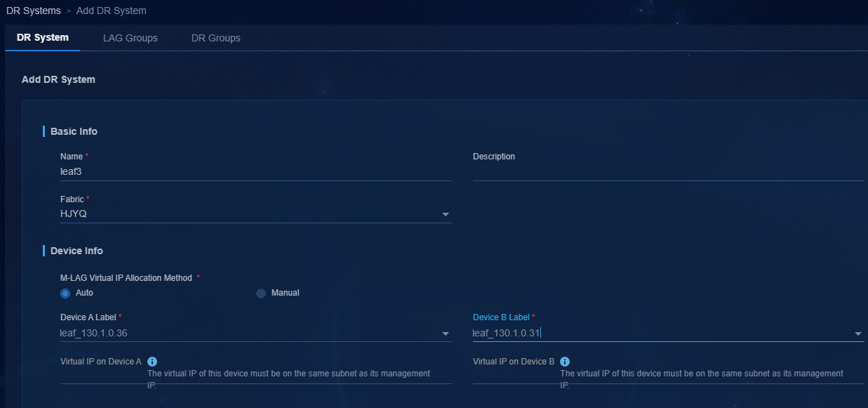Click the Device A Label value leaf_130.1.0.36
Image resolution: width=868 pixels, height=408 pixels.
pyautogui.click(x=94, y=333)
